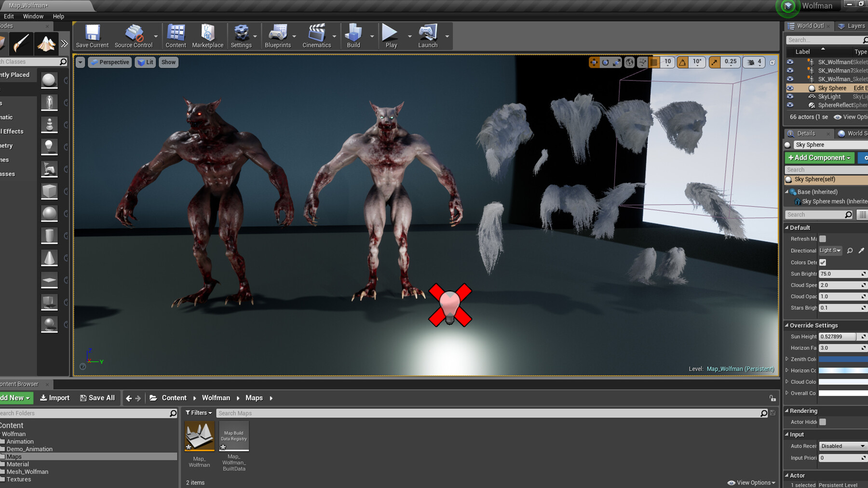Screen dimensions: 868x488
Task: Expand the Zenith Color property
Action: pyautogui.click(x=787, y=359)
